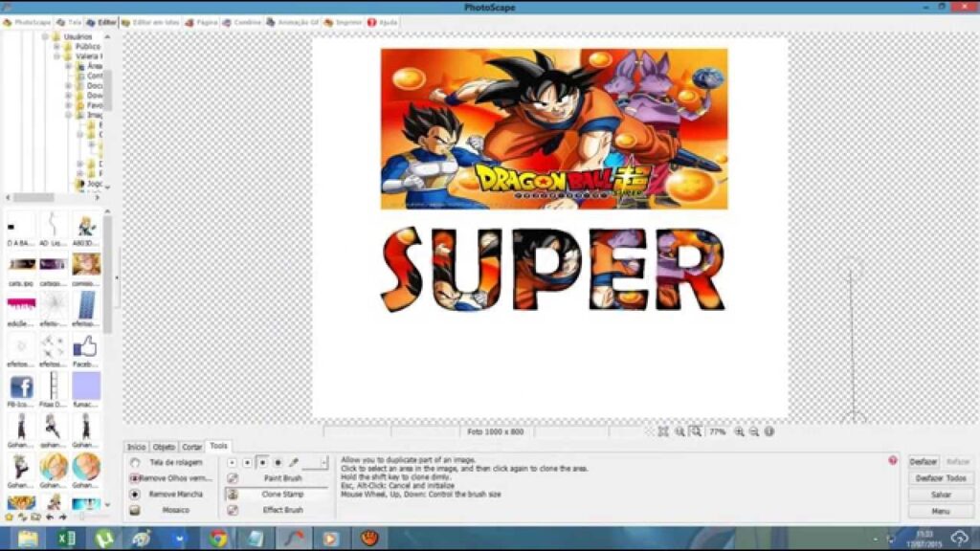Select the largest brush size
Image resolution: width=980 pixels, height=551 pixels.
(278, 462)
